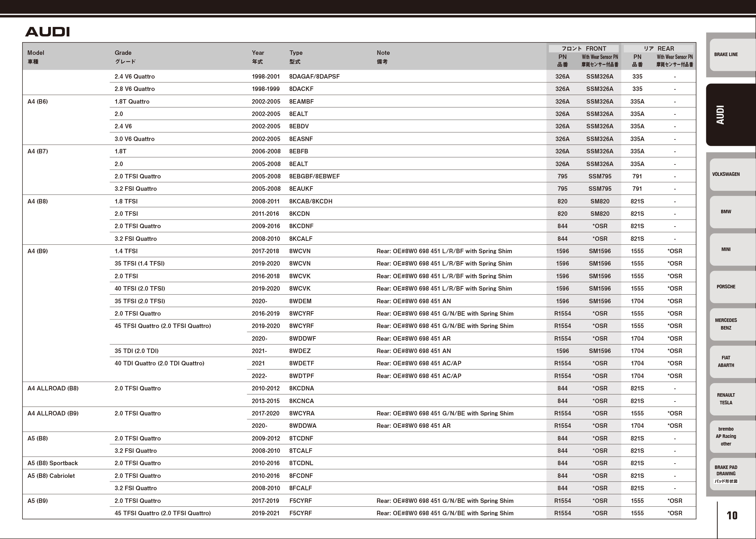Image resolution: width=756 pixels, height=539 pixels.
Task: Click grade 40 TDI Quattro (2.0 TDI Quattro)
Action: tap(159, 363)
